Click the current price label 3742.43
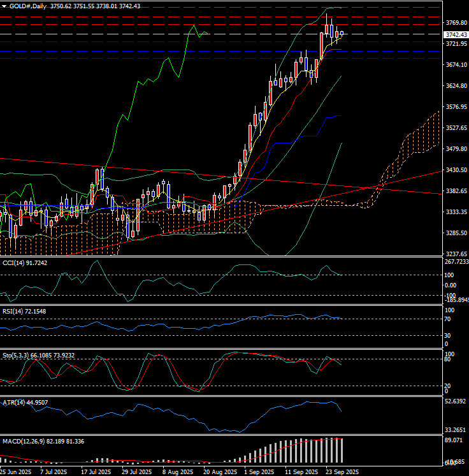 point(456,34)
